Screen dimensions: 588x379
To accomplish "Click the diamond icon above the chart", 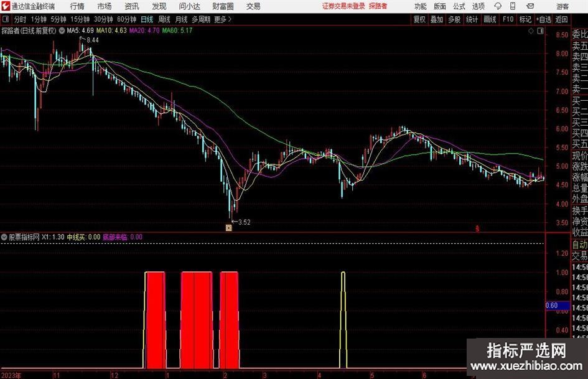I will tap(531, 31).
